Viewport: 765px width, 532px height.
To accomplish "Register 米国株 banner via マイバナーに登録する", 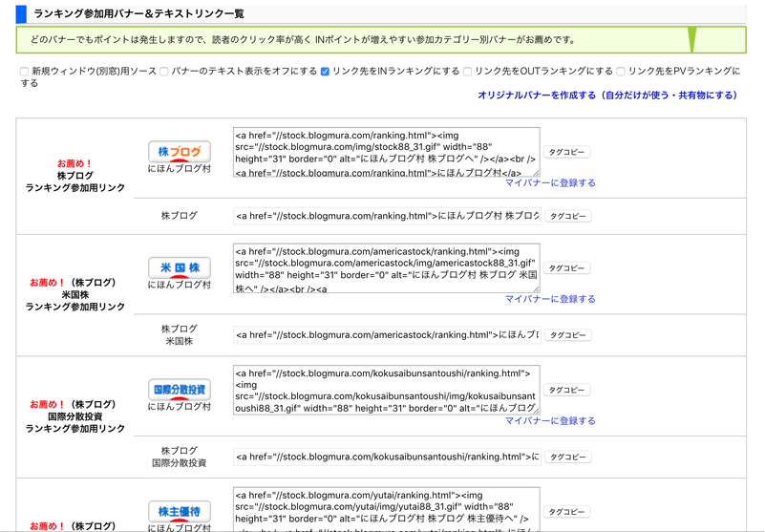I will [x=550, y=299].
